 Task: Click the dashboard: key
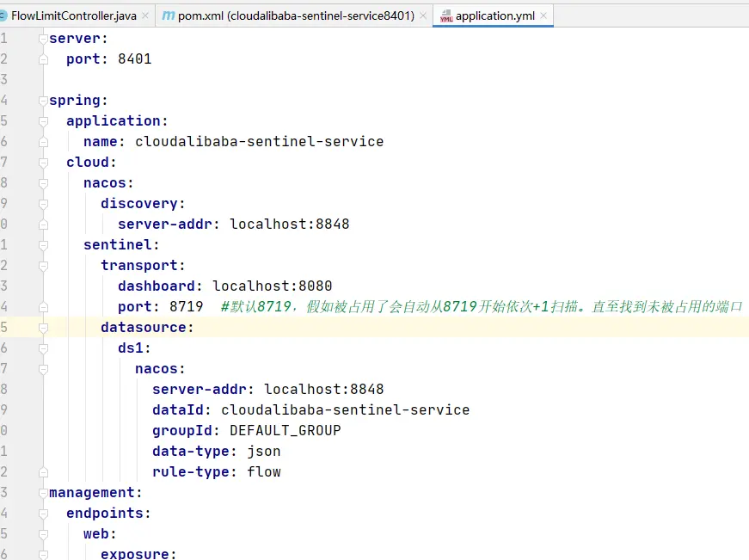click(x=160, y=286)
